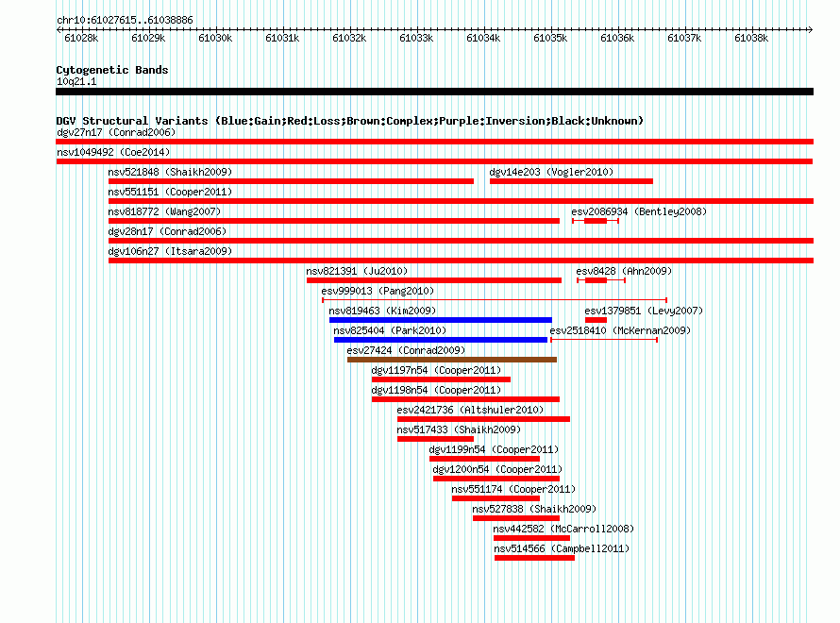The image size is (840, 623).
Task: Click the red bar under nsv551174
Action: click(496, 498)
